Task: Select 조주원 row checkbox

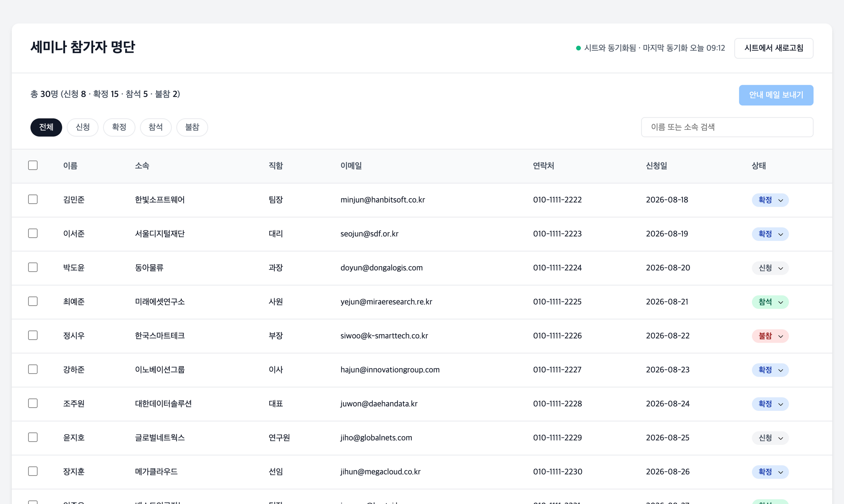Action: tap(33, 403)
